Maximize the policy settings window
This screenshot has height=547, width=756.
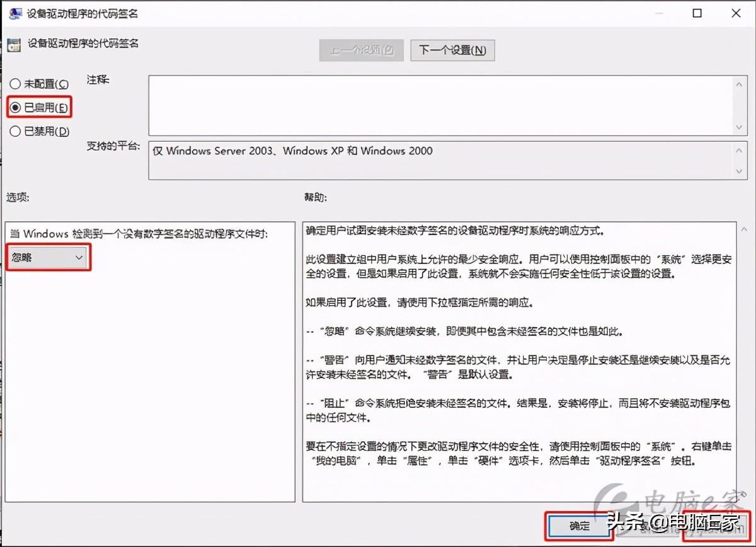pos(698,13)
